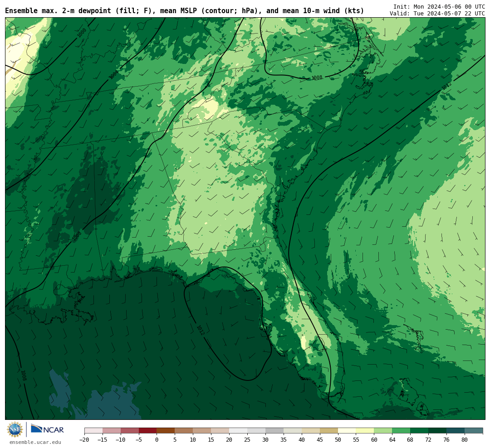Pick the khaki swatch between 45 and 50
Image resolution: width=490 pixels, height=448 pixels.
[329, 431]
